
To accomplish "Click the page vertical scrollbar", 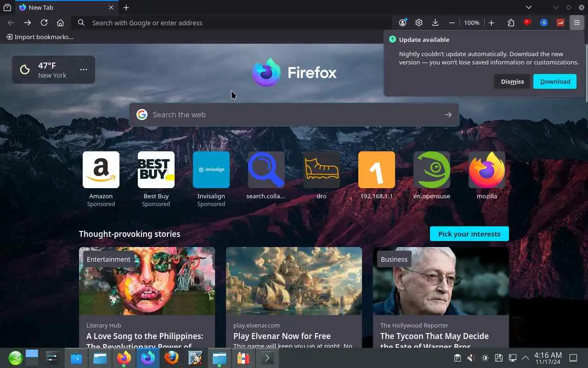I will (x=586, y=74).
